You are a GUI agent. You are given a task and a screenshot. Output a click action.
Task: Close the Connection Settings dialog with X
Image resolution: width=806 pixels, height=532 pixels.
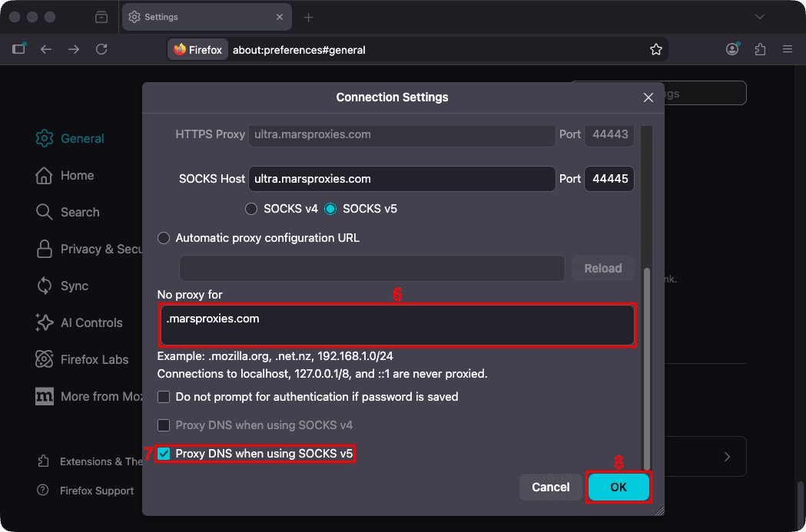[x=648, y=97]
